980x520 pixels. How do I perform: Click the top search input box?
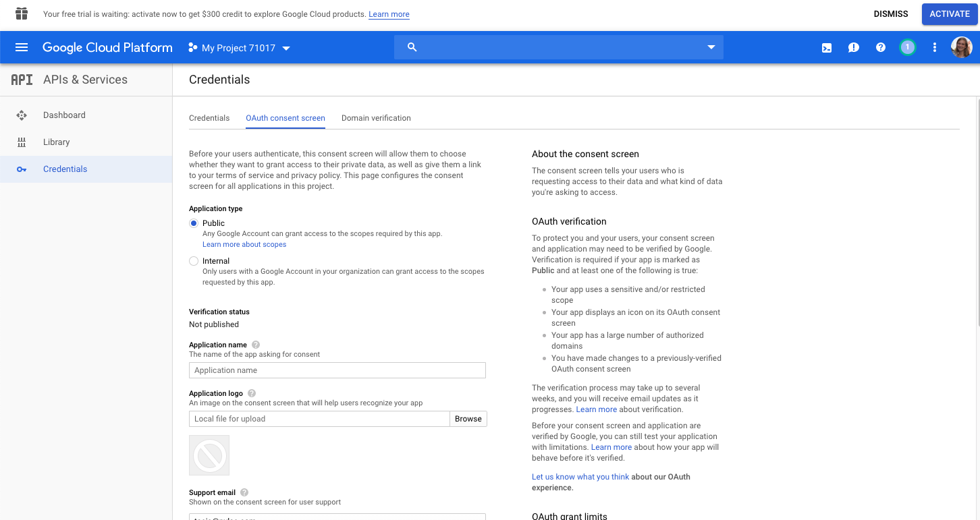pos(559,47)
